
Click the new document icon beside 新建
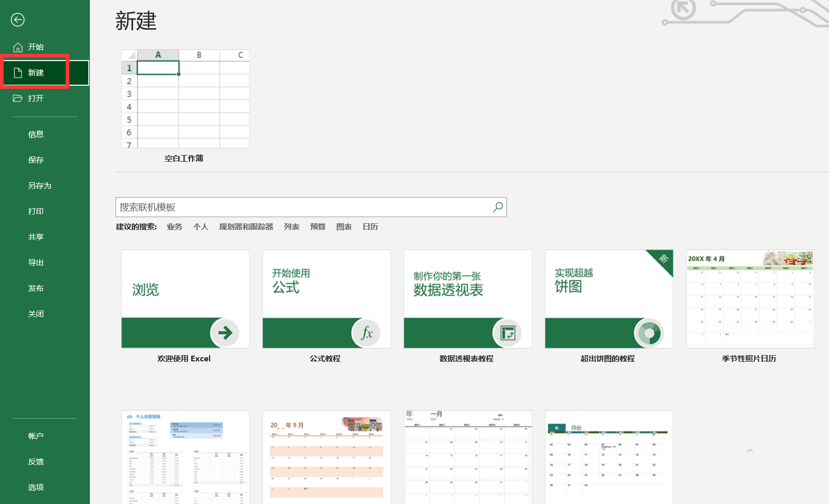pos(18,73)
